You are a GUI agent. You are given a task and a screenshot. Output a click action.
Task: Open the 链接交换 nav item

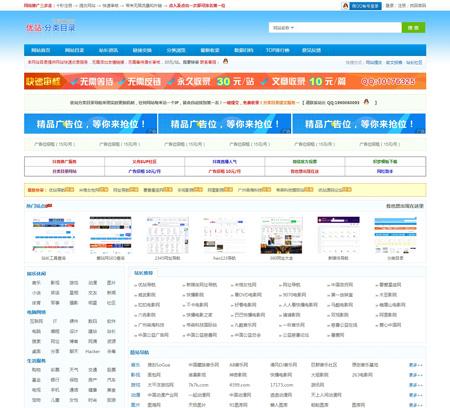click(x=142, y=50)
